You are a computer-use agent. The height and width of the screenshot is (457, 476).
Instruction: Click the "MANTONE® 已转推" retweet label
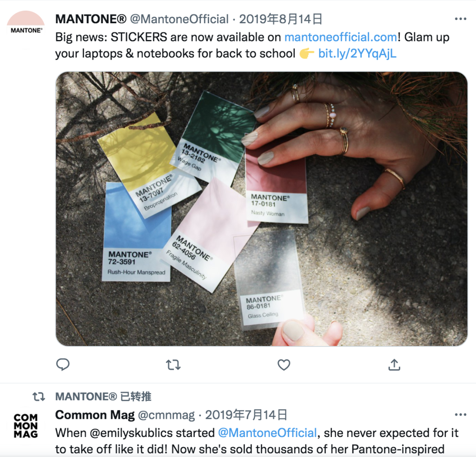point(103,396)
